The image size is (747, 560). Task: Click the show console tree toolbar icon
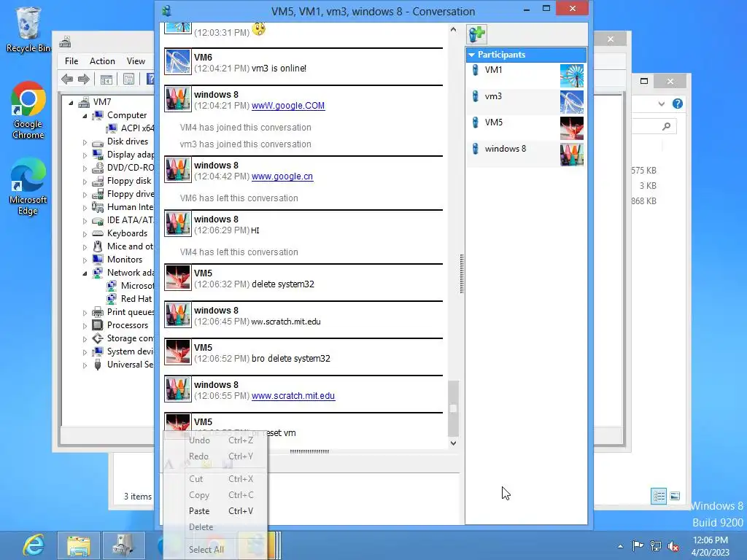pos(107,79)
